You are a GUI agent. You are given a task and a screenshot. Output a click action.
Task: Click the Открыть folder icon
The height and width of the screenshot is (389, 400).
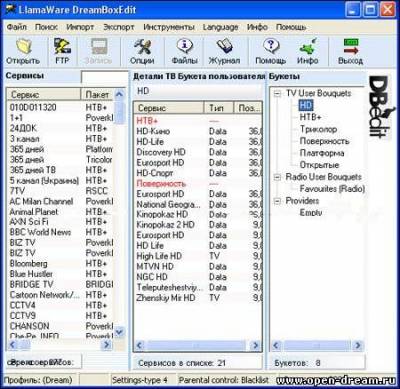click(x=24, y=47)
